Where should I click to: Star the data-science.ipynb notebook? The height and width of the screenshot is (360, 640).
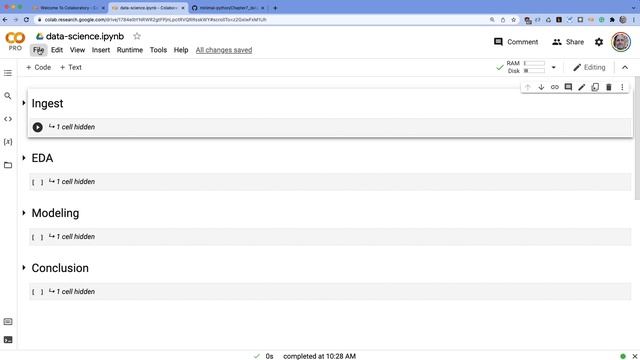pos(137,36)
